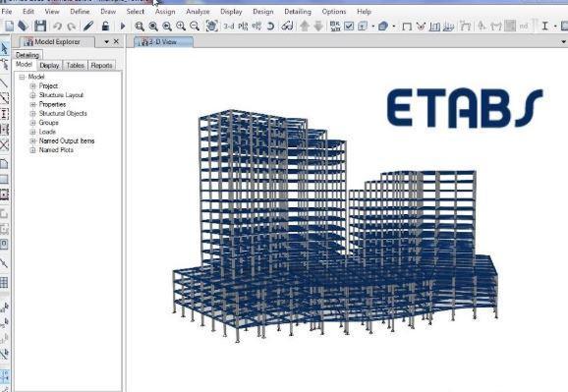Click the Move Up in List arrow

click(x=305, y=26)
